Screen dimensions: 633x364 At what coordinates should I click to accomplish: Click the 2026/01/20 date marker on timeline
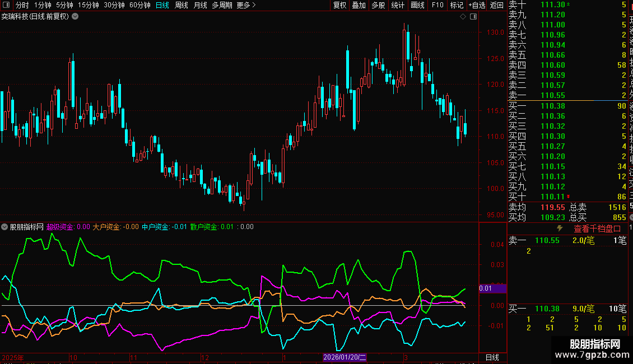[345, 357]
